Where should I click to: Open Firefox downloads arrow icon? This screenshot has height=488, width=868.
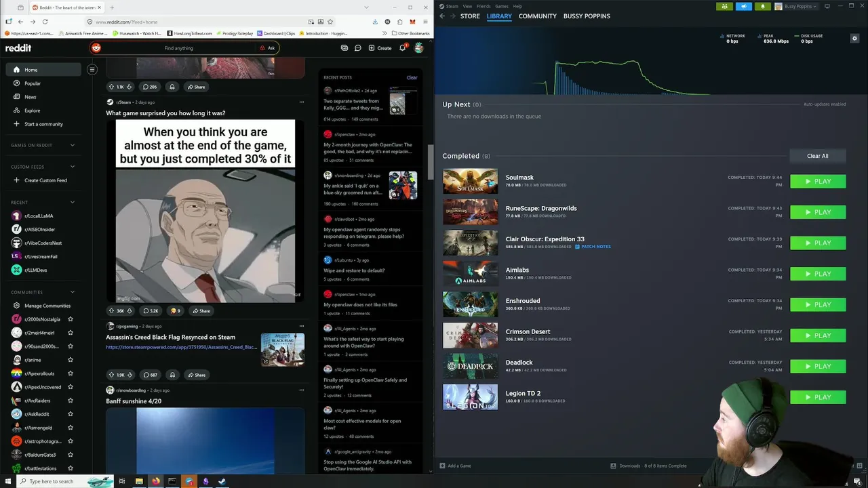click(375, 22)
